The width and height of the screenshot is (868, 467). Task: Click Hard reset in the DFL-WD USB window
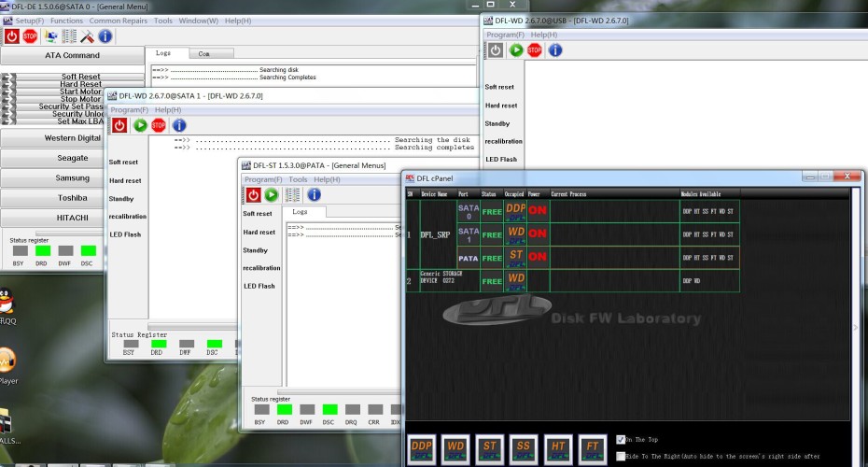(501, 106)
